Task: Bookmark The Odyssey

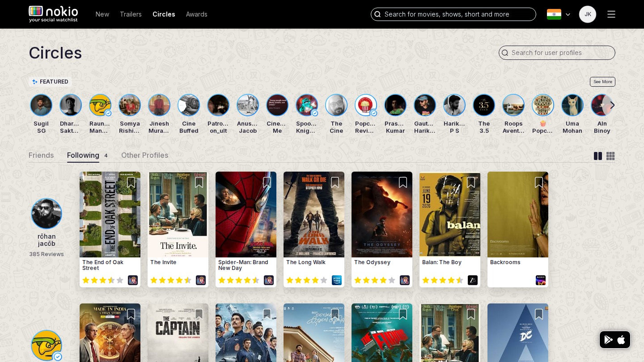Action: pos(403,182)
